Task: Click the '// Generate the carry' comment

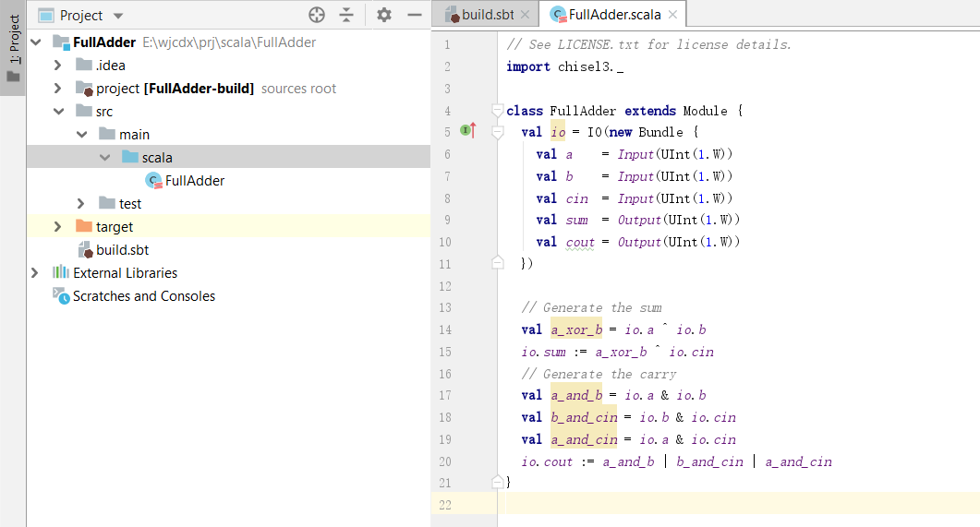Action: (x=599, y=374)
